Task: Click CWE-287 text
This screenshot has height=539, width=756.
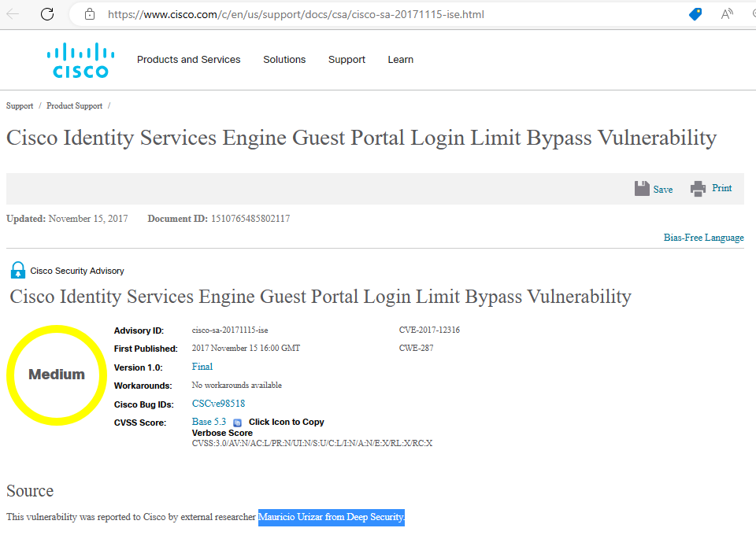Action: click(416, 349)
